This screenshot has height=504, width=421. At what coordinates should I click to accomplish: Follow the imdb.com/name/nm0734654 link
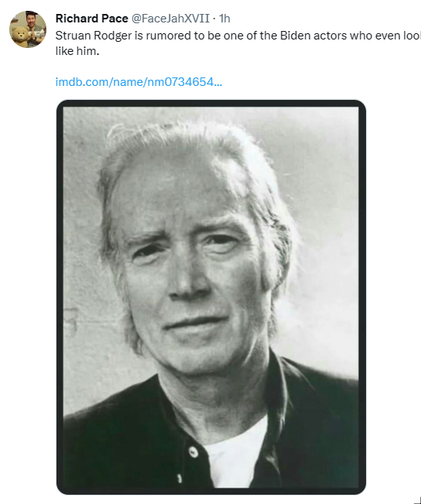coord(139,82)
